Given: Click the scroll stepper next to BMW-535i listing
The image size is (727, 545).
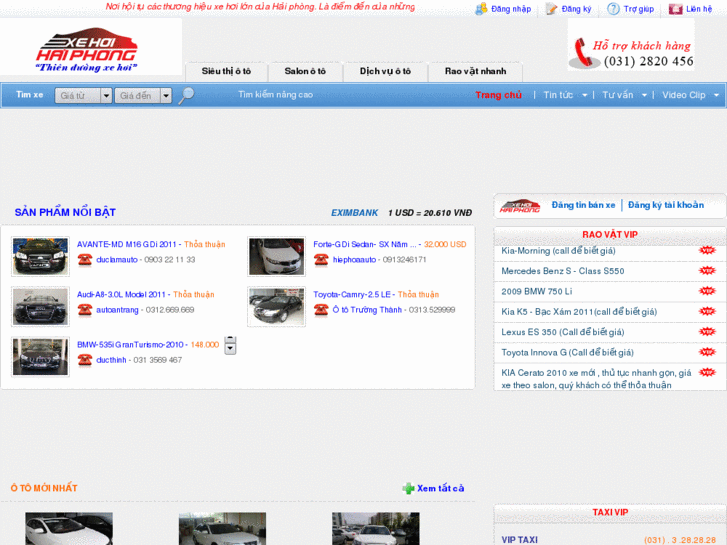Looking at the screenshot, I should click(x=230, y=345).
